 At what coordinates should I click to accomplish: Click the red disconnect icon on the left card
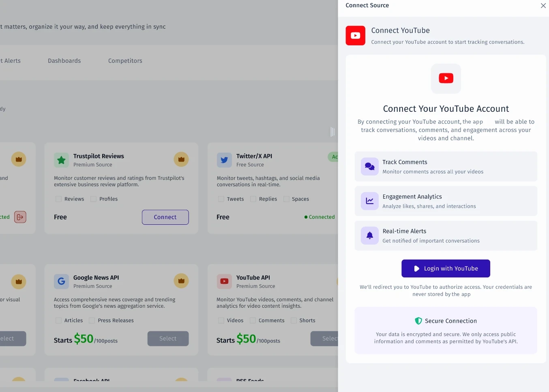tap(20, 217)
